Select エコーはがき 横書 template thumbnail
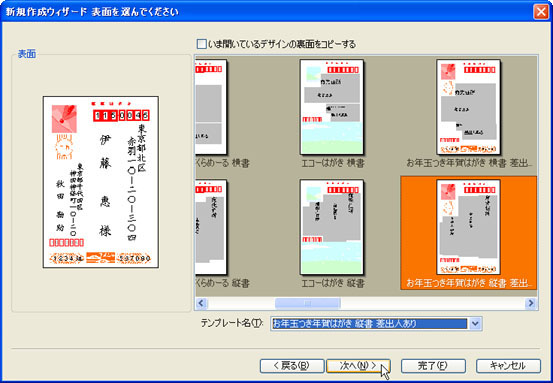 pos(332,107)
